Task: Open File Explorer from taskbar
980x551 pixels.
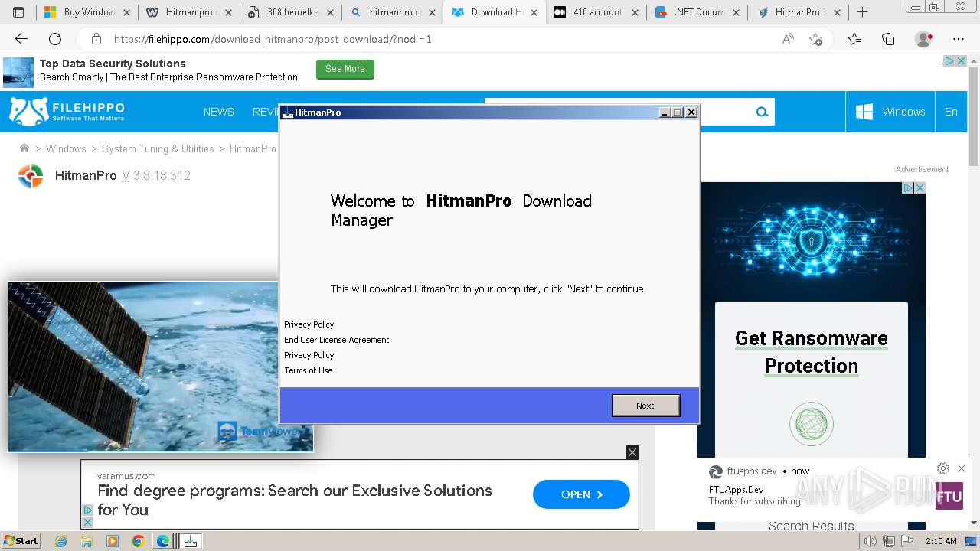Action: point(87,541)
